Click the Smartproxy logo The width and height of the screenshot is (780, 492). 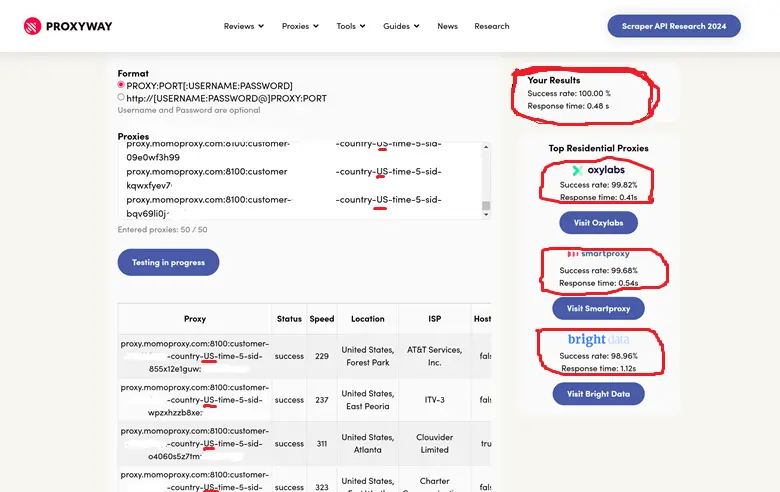click(x=598, y=254)
